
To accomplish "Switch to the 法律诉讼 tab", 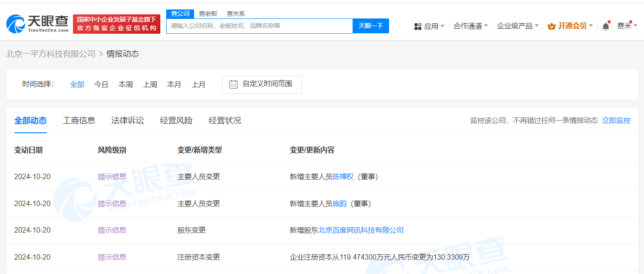I will coord(128,121).
